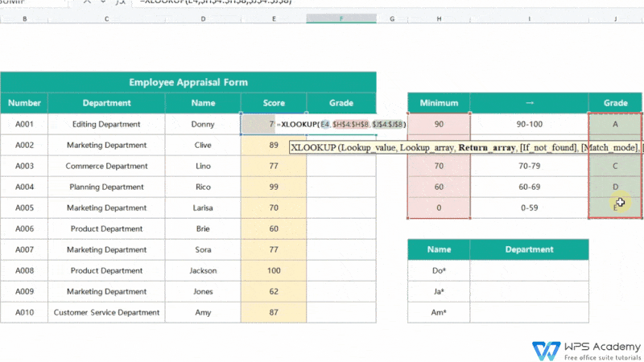
Task: Select the Do* wildcard name cell
Action: coord(439,270)
